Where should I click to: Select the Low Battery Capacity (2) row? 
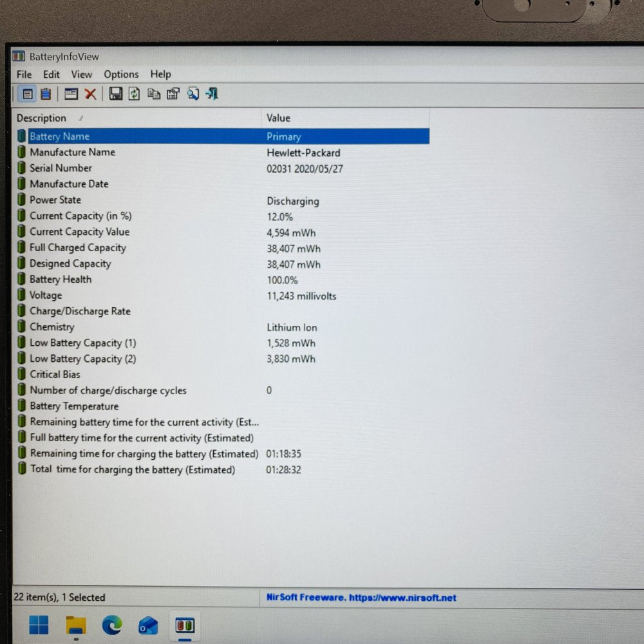click(x=223, y=359)
